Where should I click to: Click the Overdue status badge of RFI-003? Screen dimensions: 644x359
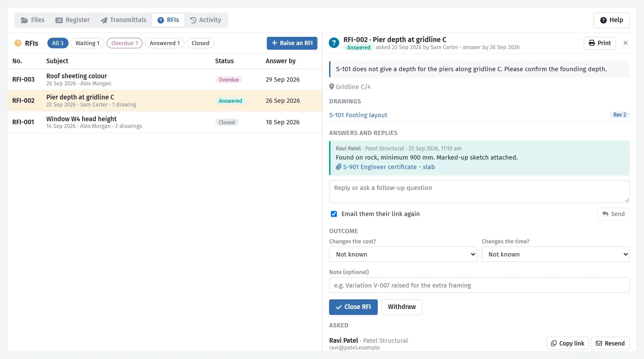pyautogui.click(x=229, y=80)
